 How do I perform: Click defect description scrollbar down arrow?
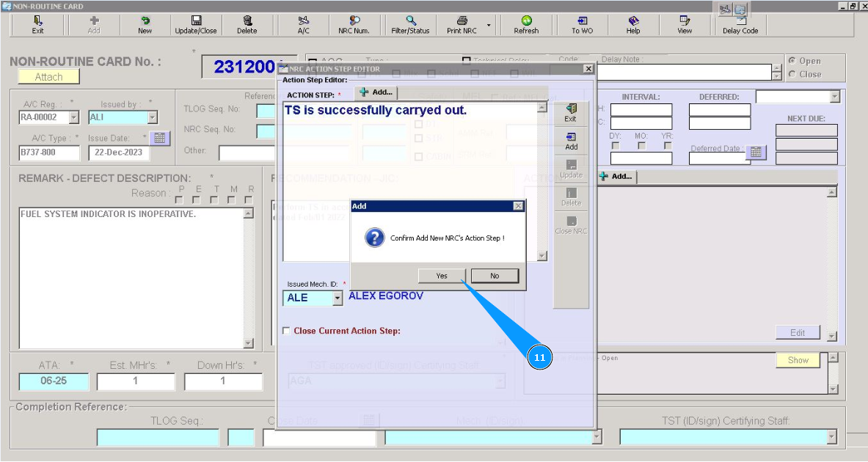pos(249,344)
